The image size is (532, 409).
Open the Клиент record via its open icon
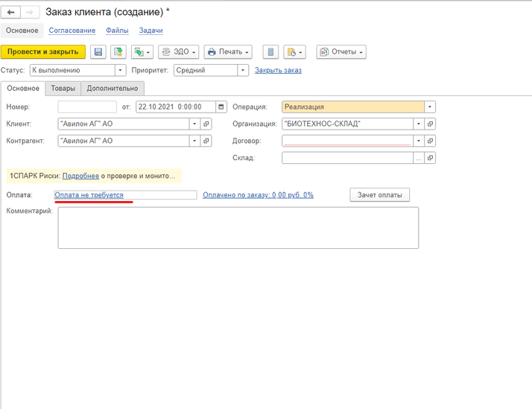(206, 124)
